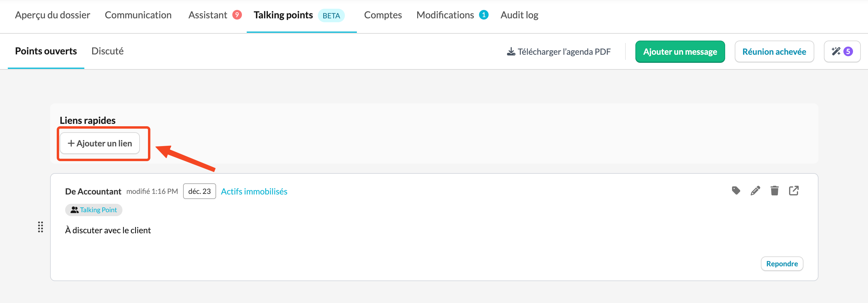The image size is (868, 303).
Task: Click the magic wand button with 5 badge
Action: (842, 52)
